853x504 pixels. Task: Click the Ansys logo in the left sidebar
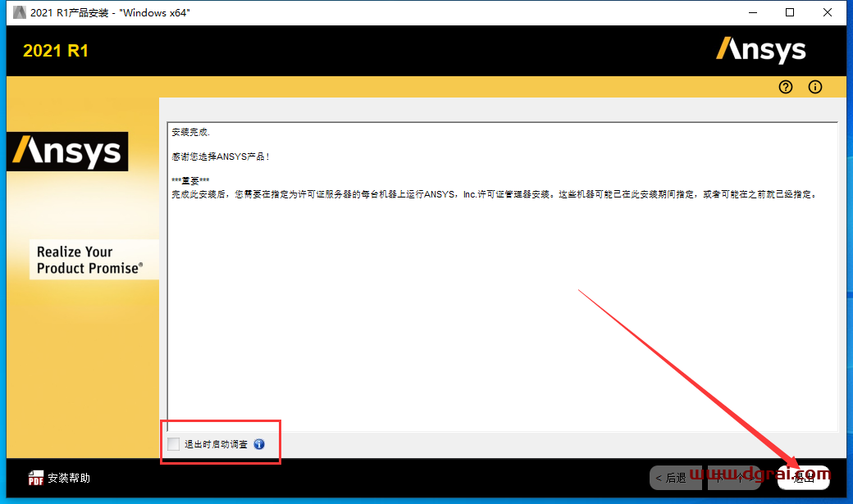[67, 151]
